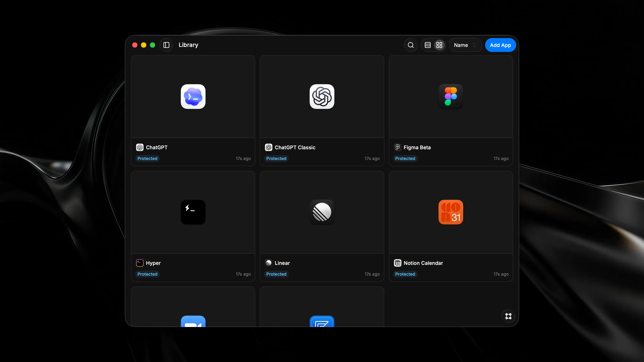Select the Hyper name label
Viewport: 644px width, 362px height.
[153, 263]
